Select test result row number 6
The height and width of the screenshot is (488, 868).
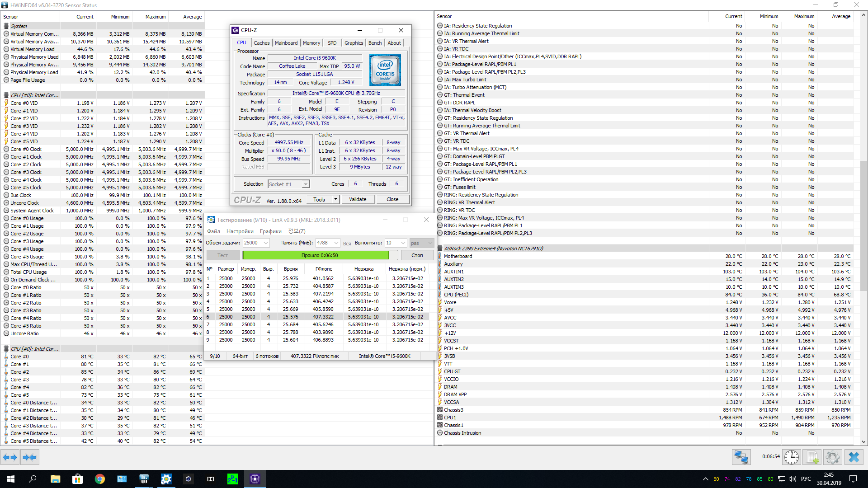[316, 317]
